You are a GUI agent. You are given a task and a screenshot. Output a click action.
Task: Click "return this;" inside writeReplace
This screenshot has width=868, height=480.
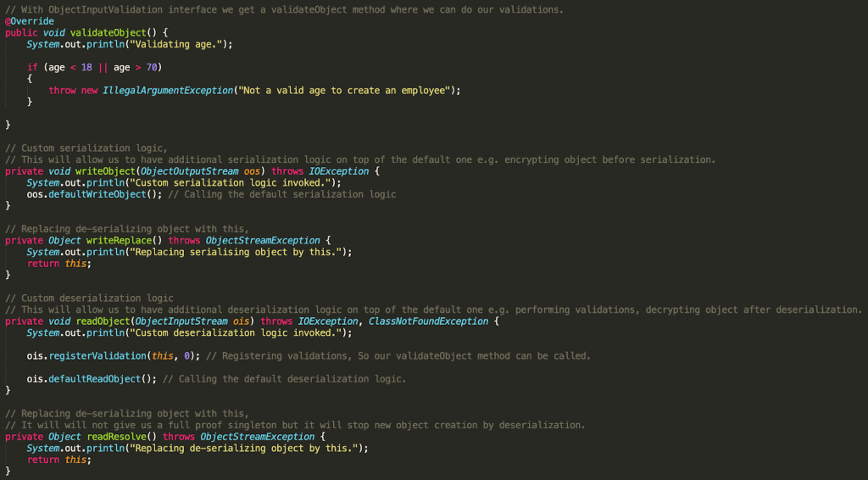(59, 264)
